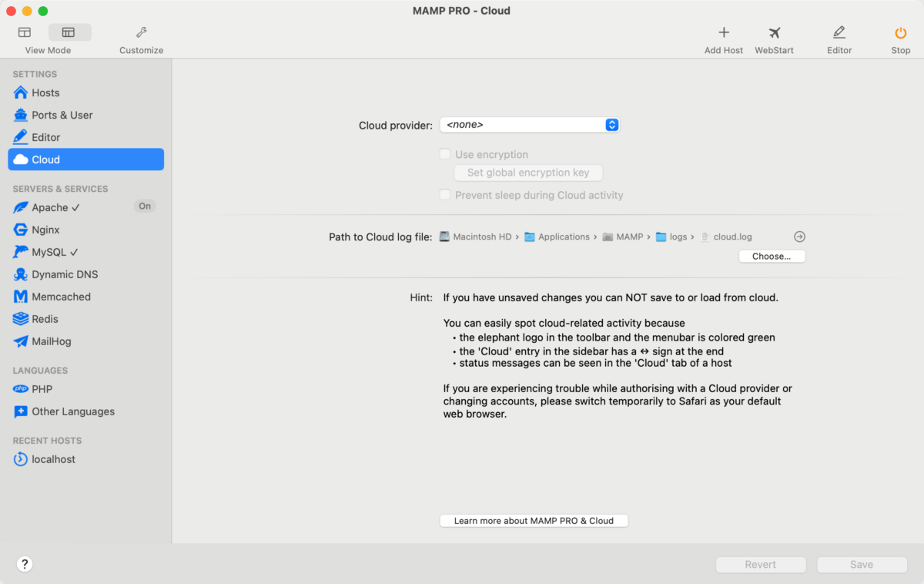Stop servers with the power icon
924x584 pixels.
(x=900, y=32)
